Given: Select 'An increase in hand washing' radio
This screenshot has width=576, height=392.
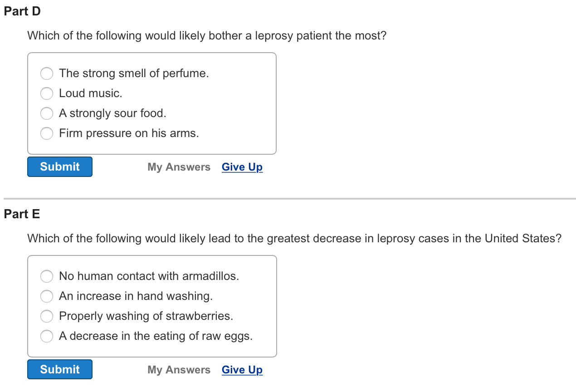Looking at the screenshot, I should point(47,296).
